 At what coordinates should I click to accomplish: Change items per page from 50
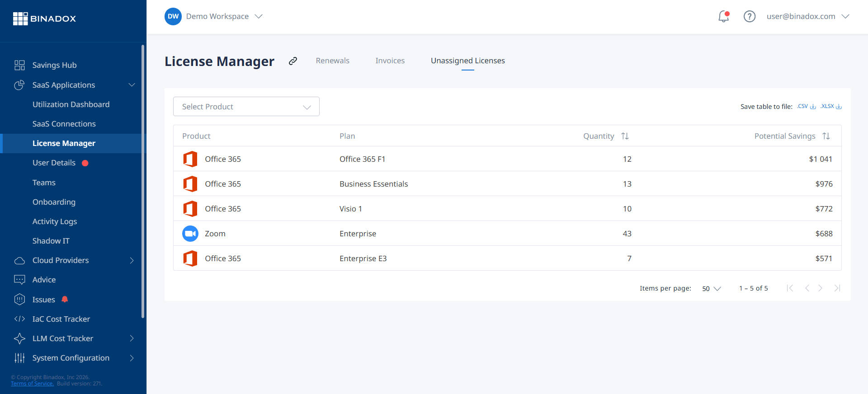pos(711,288)
